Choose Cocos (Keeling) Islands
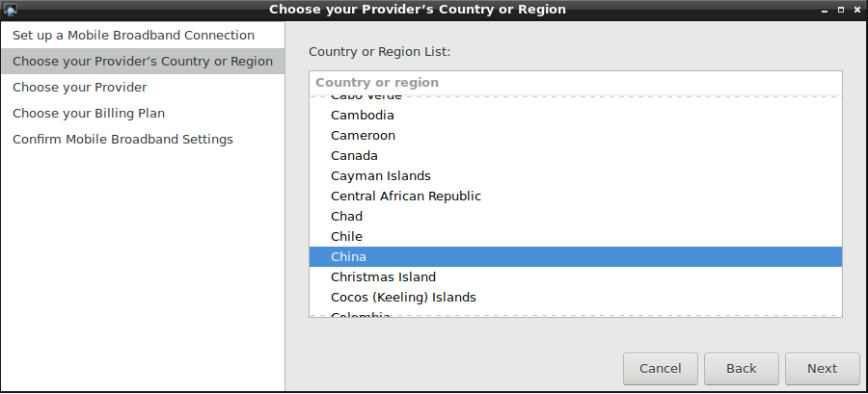Viewport: 868px width, 394px height. pyautogui.click(x=403, y=298)
